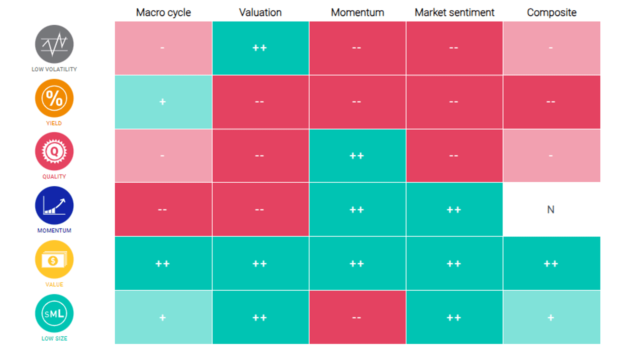The width and height of the screenshot is (628, 364).
Task: Click Low Volatility Valuation teal cell
Action: (260, 48)
